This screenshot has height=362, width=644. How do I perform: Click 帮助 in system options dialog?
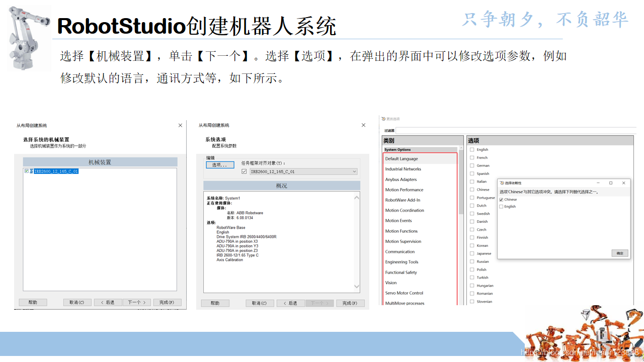[x=215, y=303]
